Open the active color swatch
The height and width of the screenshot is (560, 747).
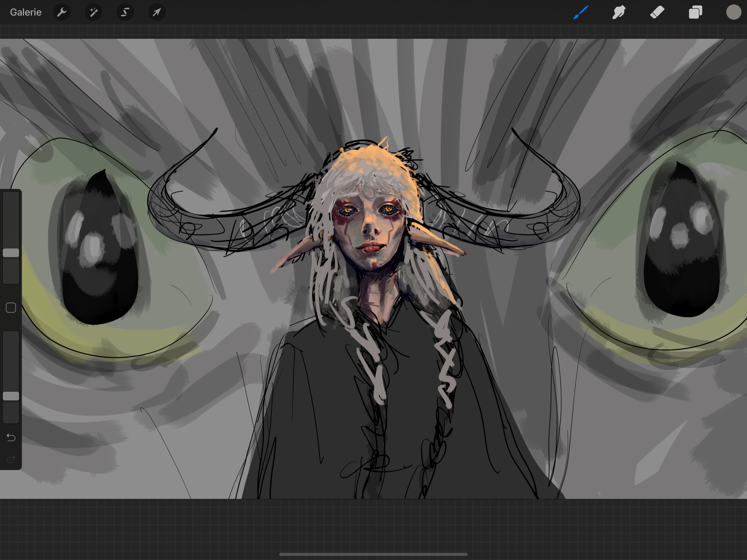coord(733,13)
